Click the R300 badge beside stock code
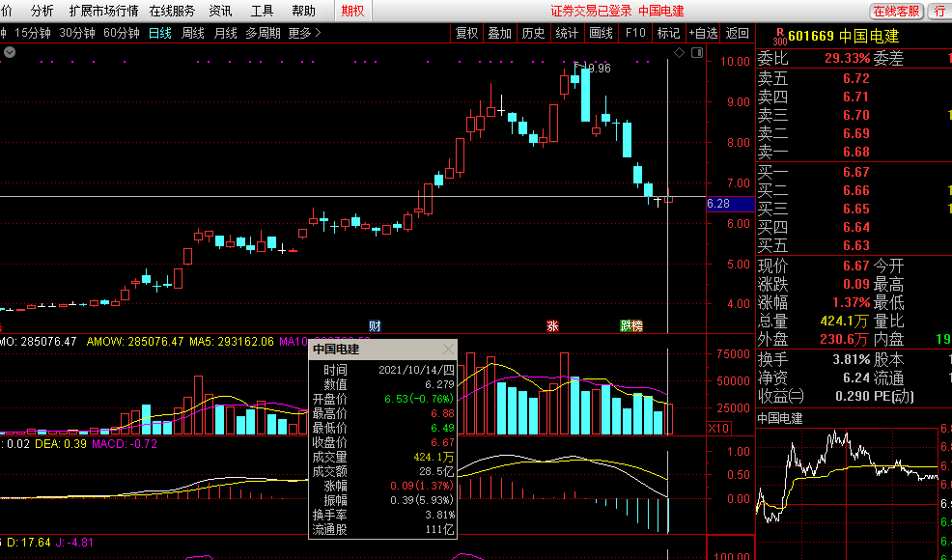The image size is (952, 560). [x=779, y=36]
